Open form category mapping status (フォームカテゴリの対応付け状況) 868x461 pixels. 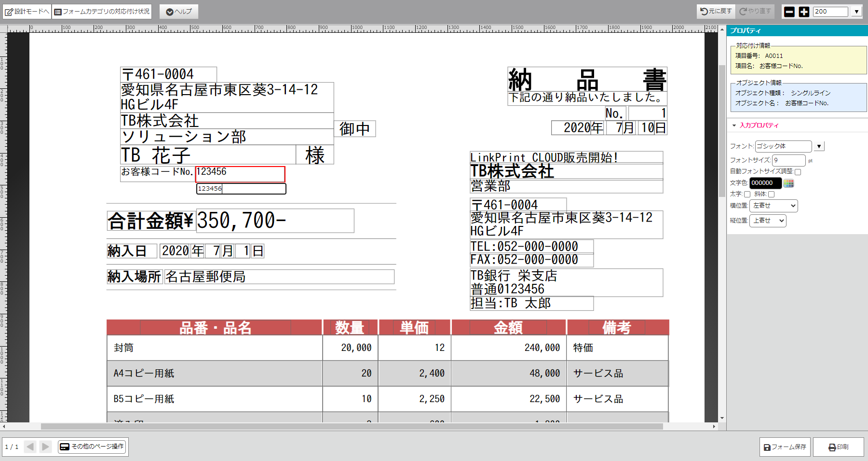(102, 12)
